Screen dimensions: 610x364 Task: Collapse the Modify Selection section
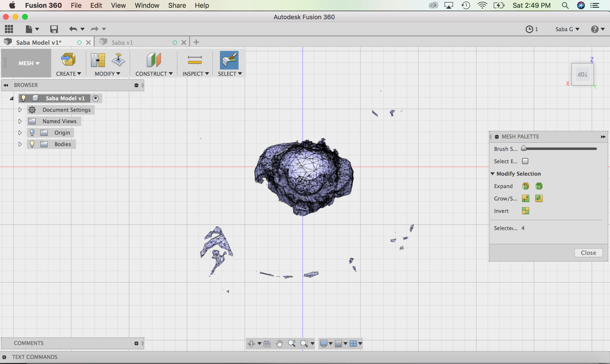tap(492, 174)
